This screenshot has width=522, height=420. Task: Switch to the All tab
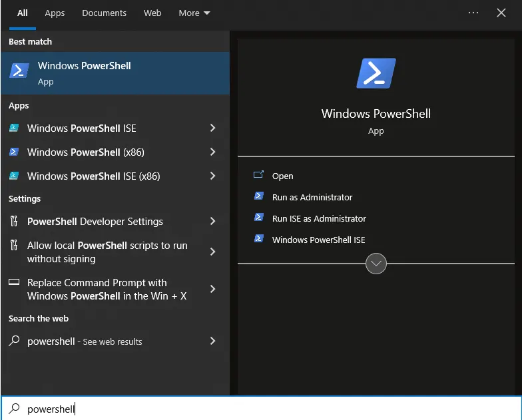coord(23,13)
